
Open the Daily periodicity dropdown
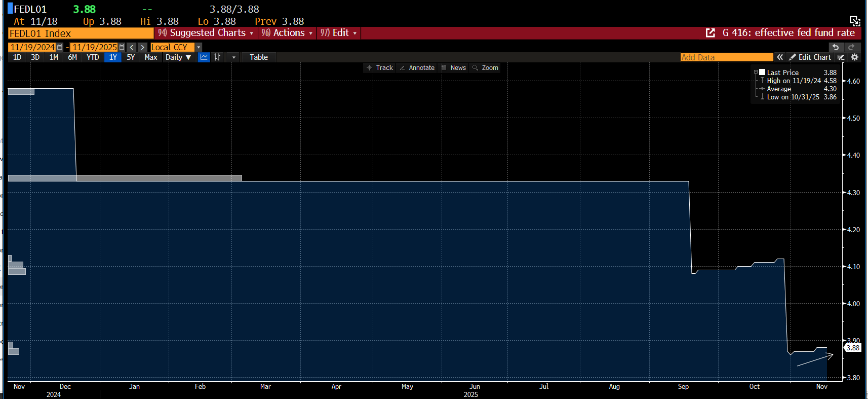(178, 57)
